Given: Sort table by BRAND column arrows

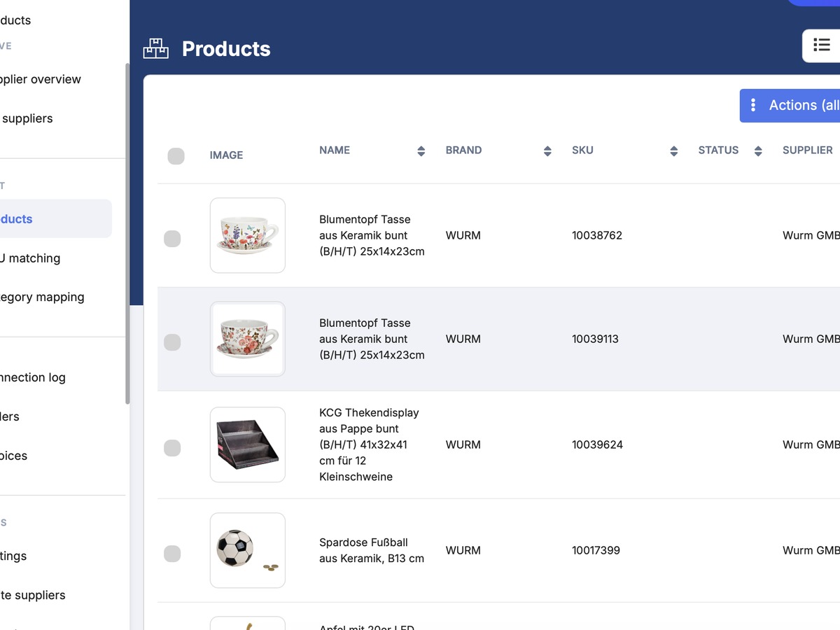Looking at the screenshot, I should pos(547,150).
